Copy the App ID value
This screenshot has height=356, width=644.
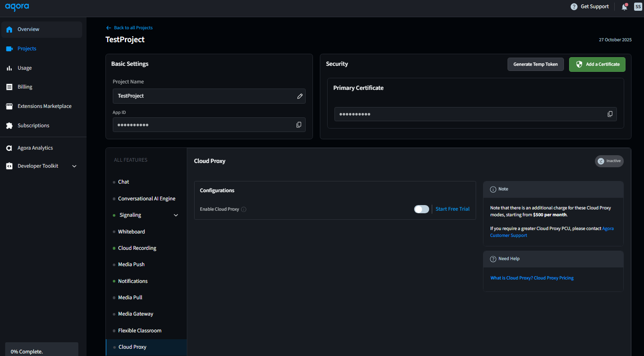(299, 125)
